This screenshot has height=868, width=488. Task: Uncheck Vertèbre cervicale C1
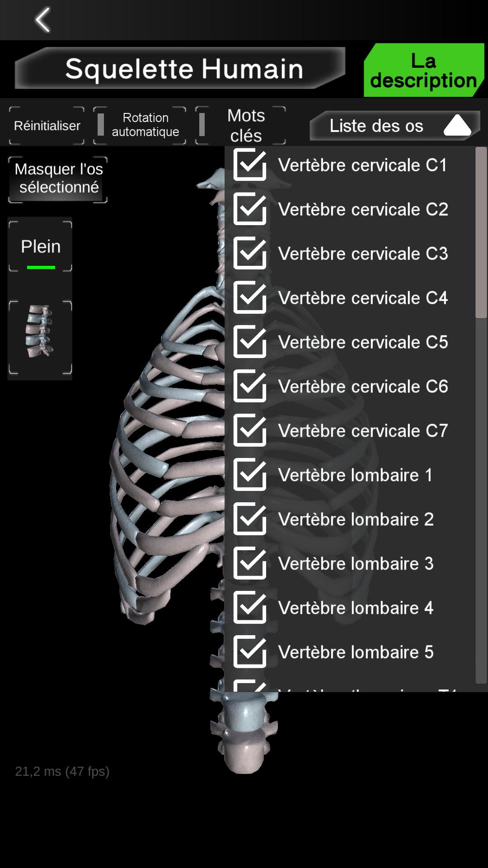250,165
